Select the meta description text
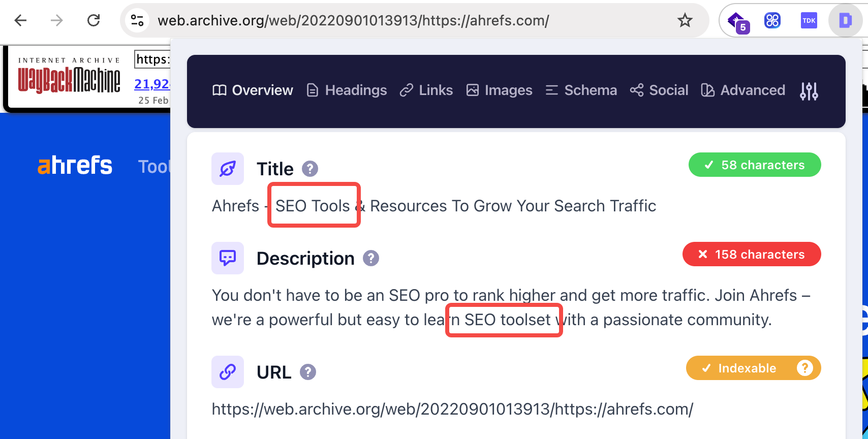This screenshot has height=439, width=868. [x=511, y=307]
